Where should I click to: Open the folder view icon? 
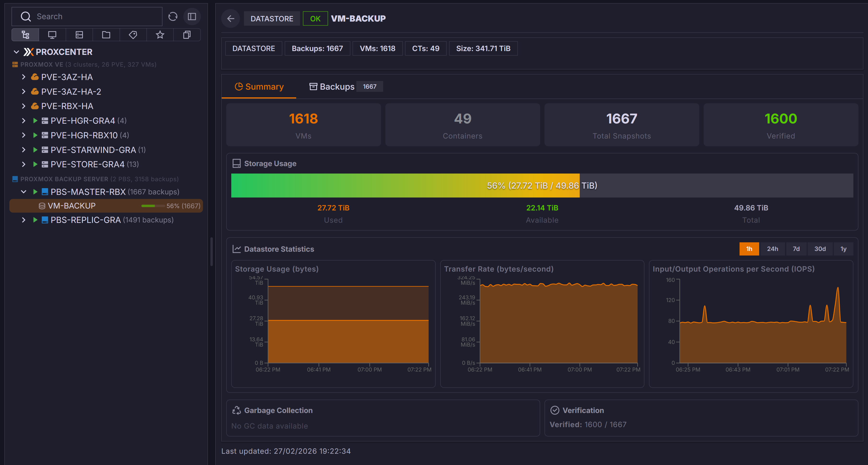pyautogui.click(x=106, y=35)
